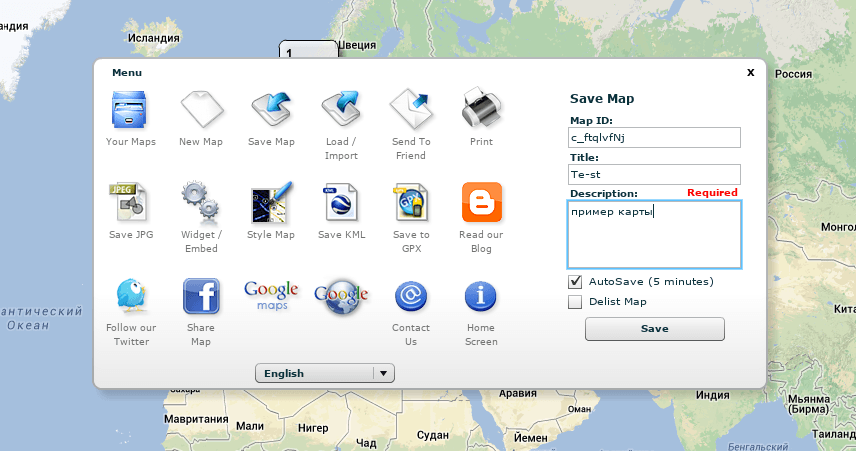856x451 pixels.
Task: Click the Send To Friend icon
Action: pyautogui.click(x=410, y=110)
